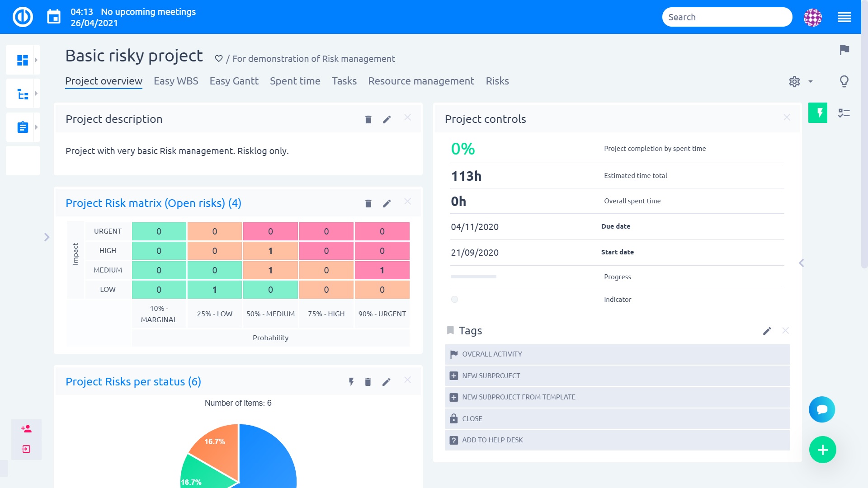Open the lightbulb tips icon
Screen dimensions: 868x488
click(844, 81)
